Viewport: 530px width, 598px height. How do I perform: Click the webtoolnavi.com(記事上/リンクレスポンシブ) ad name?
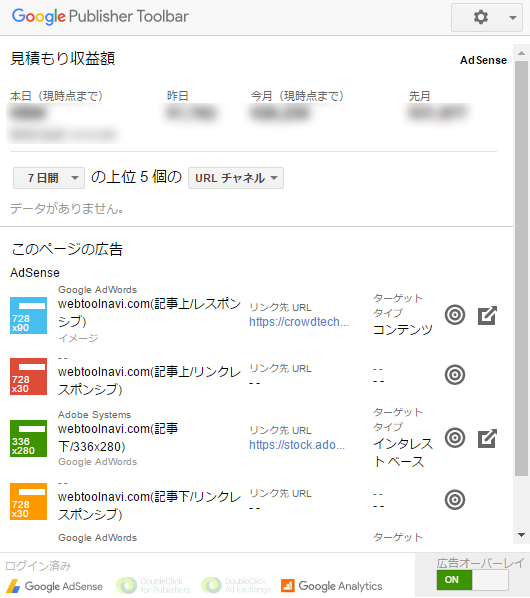coord(149,380)
